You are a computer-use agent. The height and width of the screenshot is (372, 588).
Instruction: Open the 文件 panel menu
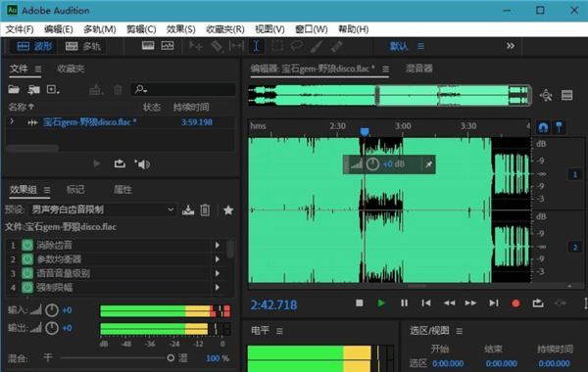click(x=38, y=70)
